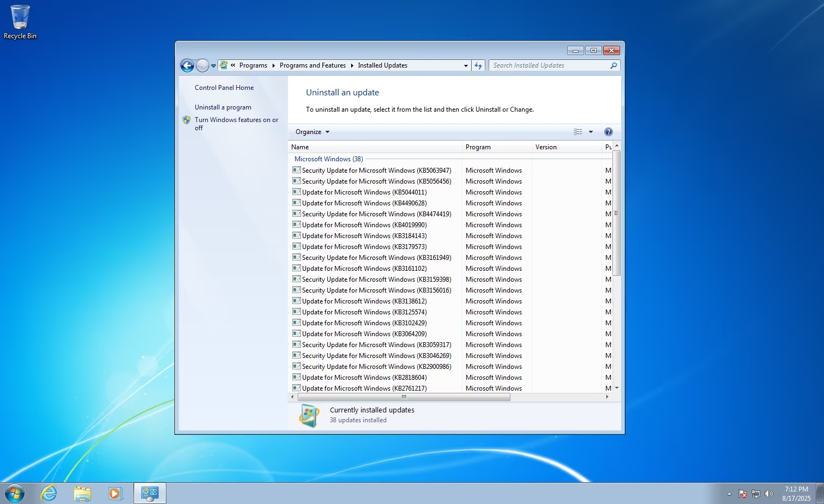Click the shield icon beside Windows features
Image resolution: width=824 pixels, height=504 pixels.
pyautogui.click(x=187, y=120)
